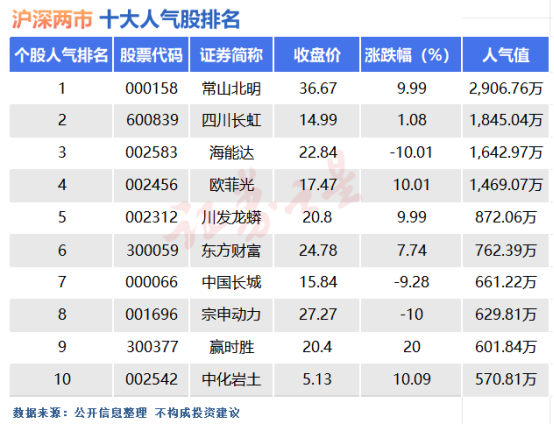Click closing price 36.67

click(318, 88)
